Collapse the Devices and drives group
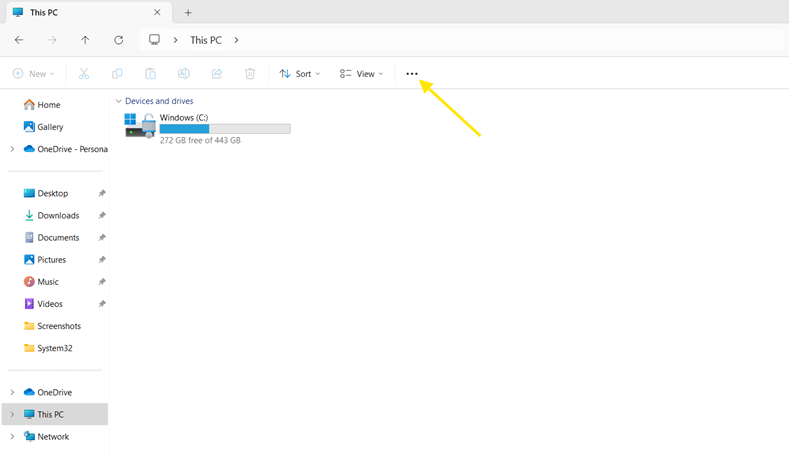The height and width of the screenshot is (458, 789). click(119, 101)
